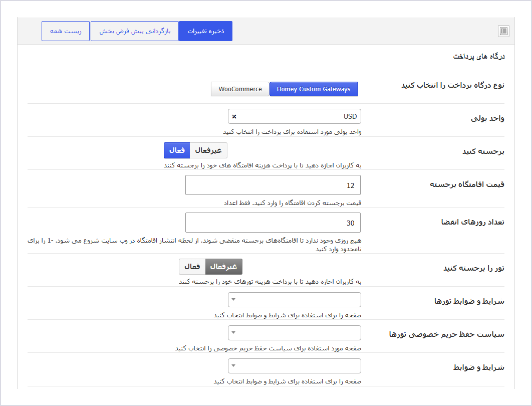The height and width of the screenshot is (406, 532).
Task: Open شرایط و ضوابط تورها dropdown
Action: (x=295, y=300)
